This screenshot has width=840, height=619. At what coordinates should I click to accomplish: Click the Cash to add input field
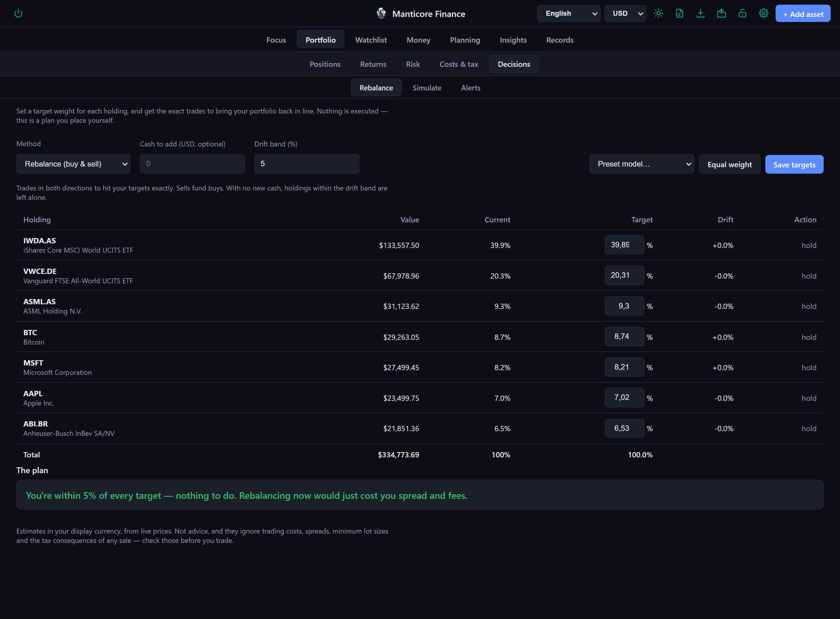tap(192, 164)
